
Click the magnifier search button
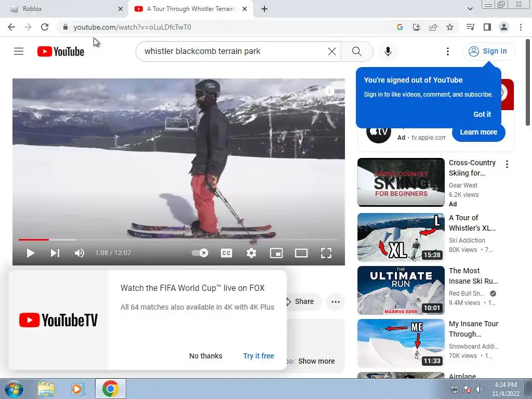click(356, 51)
